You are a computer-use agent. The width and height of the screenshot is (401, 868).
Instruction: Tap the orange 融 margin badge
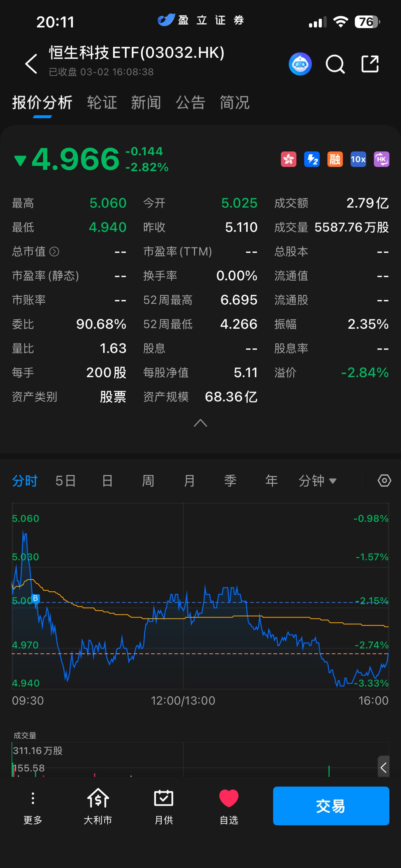335,159
